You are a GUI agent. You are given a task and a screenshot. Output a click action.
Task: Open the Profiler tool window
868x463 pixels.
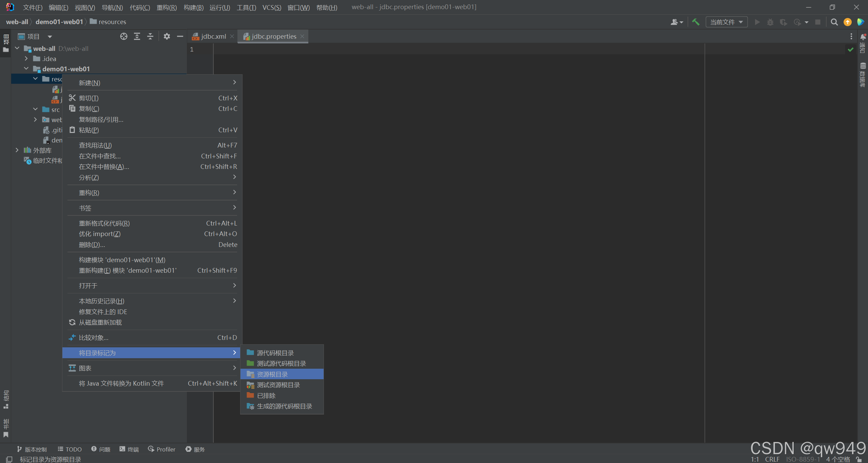pyautogui.click(x=162, y=449)
